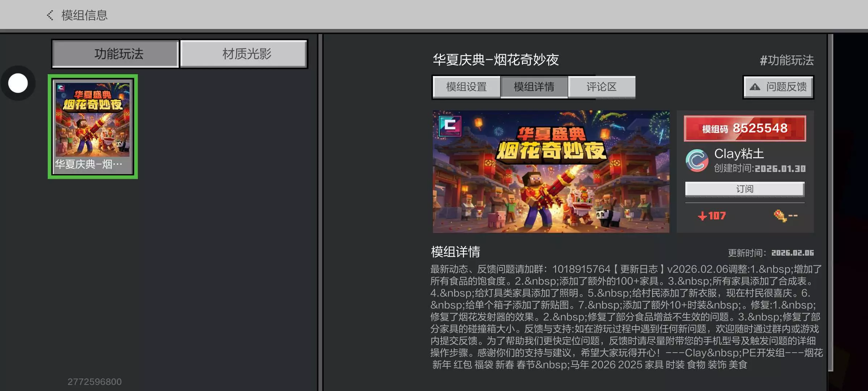868x391 pixels.
Task: Tap the white floating circle button
Action: pos(18,83)
